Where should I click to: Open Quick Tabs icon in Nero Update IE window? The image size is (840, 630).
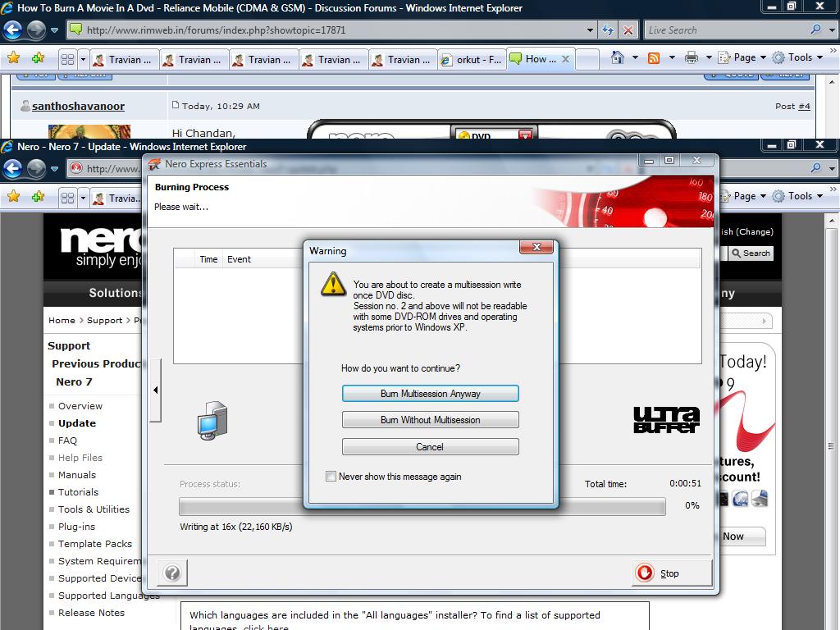pos(67,199)
